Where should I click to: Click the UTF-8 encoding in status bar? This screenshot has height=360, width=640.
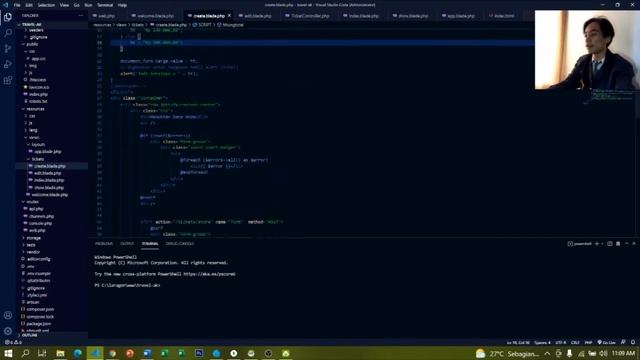560,342
